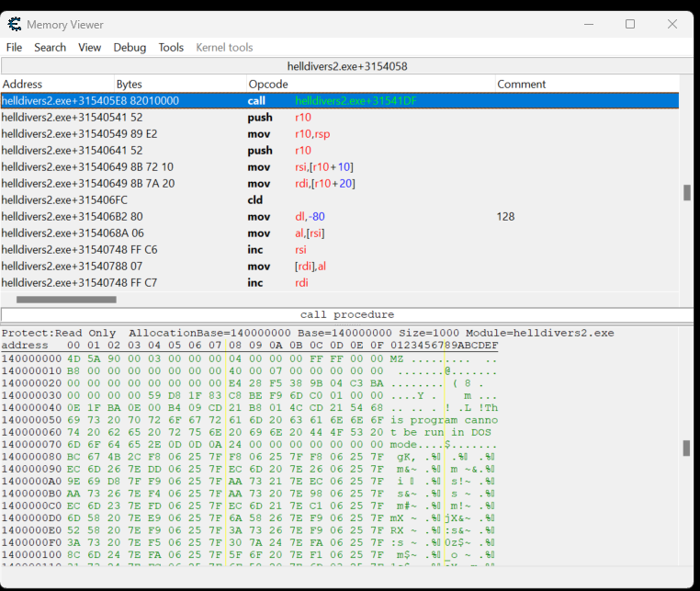Click hex address 140000070

(x=31, y=445)
